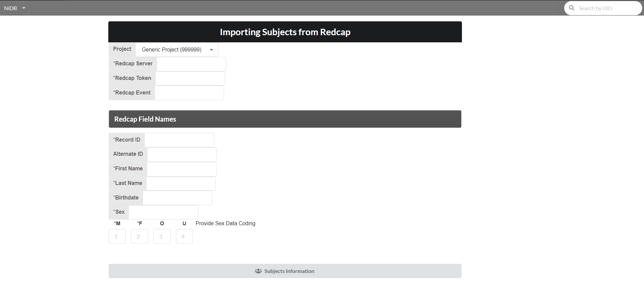Click the F sex coding box
The width and height of the screenshot is (644, 295).
[x=139, y=236]
